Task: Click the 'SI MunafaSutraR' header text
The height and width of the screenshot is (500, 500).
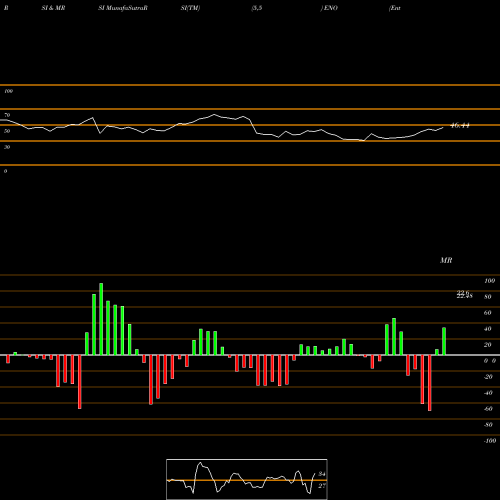Action: tap(123, 8)
